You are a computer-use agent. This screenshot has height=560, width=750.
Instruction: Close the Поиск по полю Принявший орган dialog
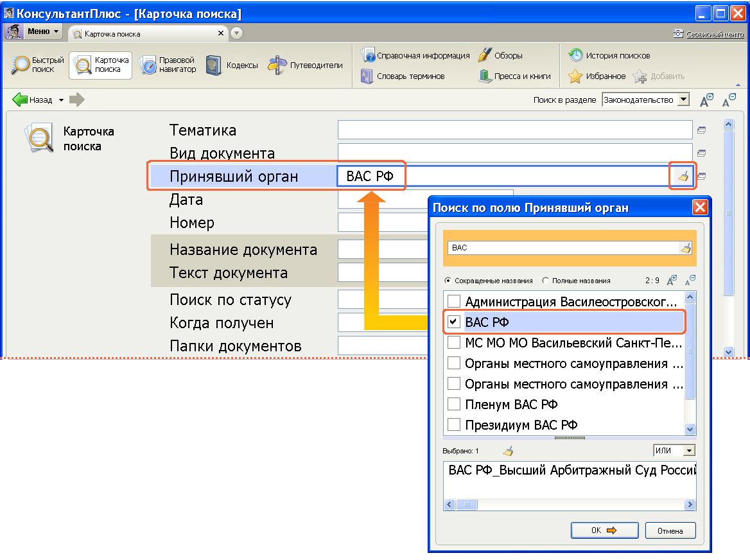[701, 207]
